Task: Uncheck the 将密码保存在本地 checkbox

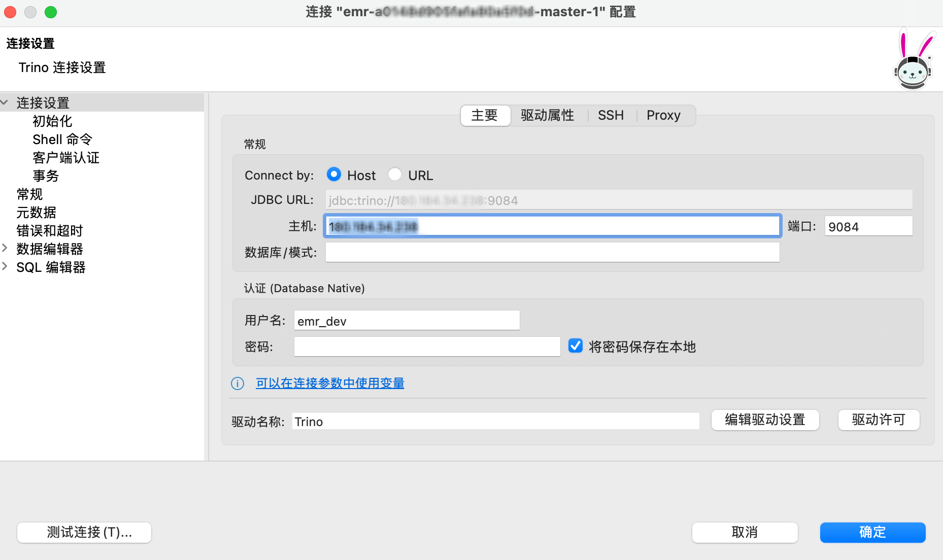Action: tap(575, 346)
